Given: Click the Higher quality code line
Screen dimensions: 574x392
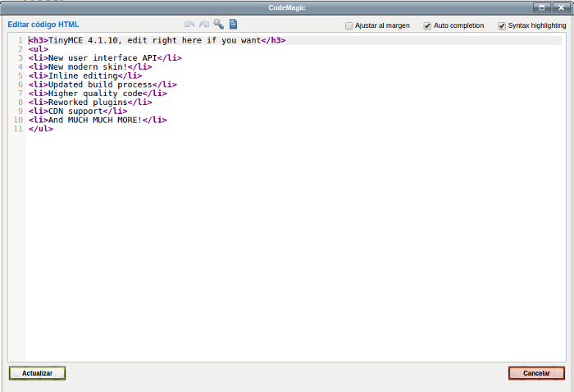Looking at the screenshot, I should point(98,93).
